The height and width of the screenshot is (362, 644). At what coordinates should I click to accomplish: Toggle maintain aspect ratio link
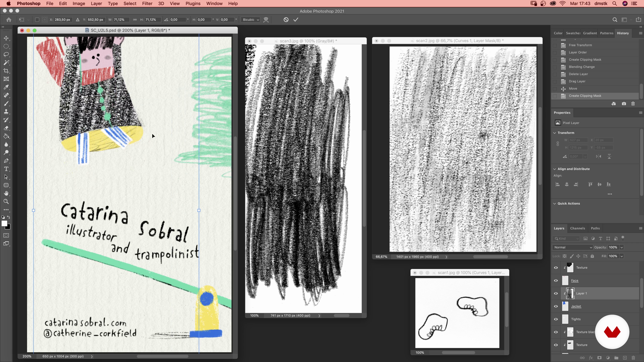click(135, 19)
